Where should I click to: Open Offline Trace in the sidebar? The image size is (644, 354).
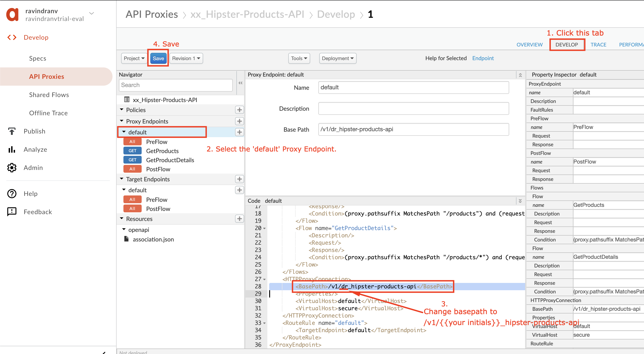[48, 113]
